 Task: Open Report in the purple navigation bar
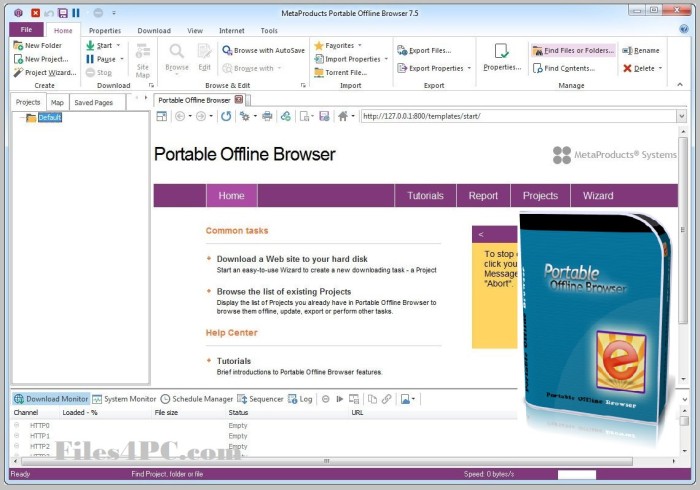pyautogui.click(x=483, y=195)
